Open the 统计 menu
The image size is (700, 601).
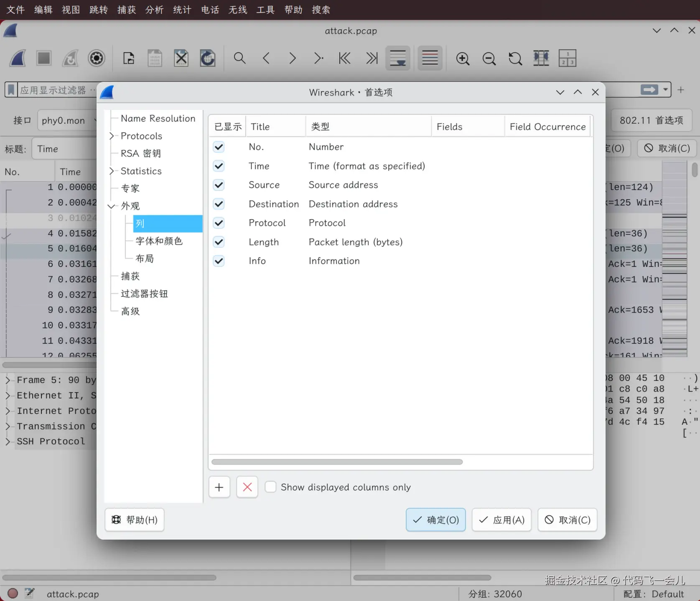tap(182, 10)
